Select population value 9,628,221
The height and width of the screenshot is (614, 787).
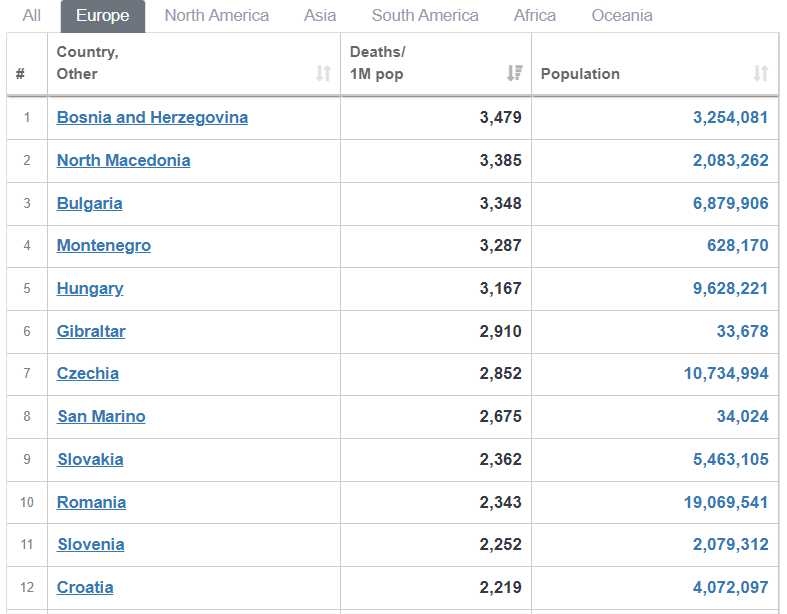coord(731,289)
